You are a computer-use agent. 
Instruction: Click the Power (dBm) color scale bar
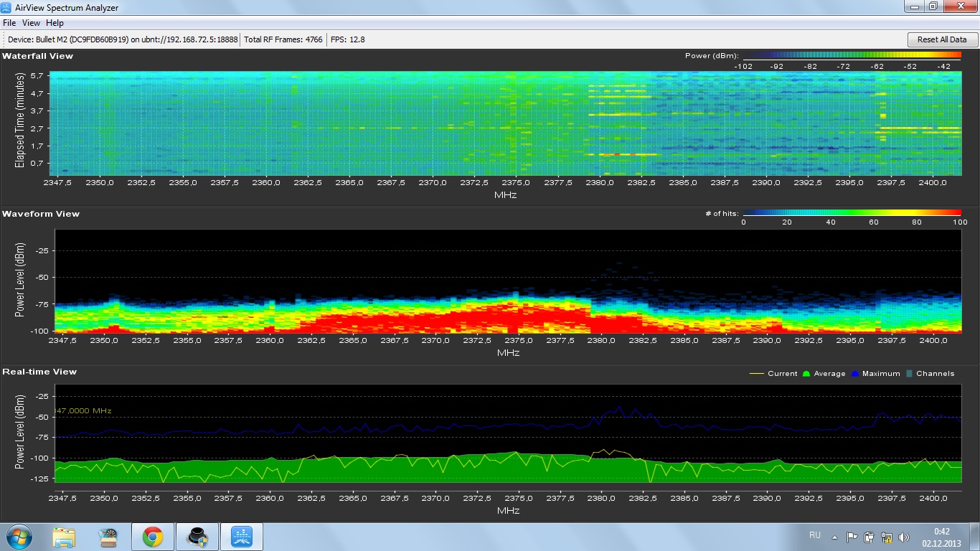tap(851, 55)
